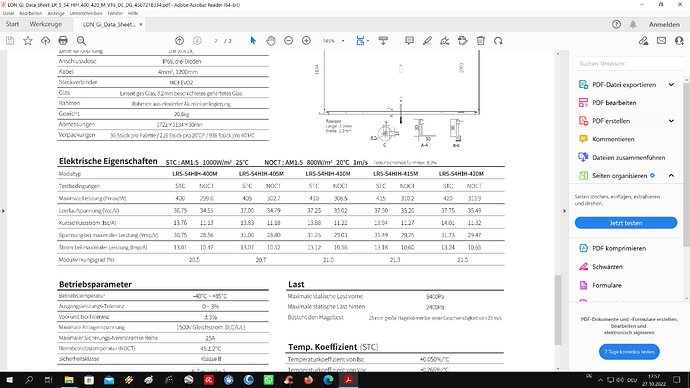Rotate the page view icon

[498, 41]
